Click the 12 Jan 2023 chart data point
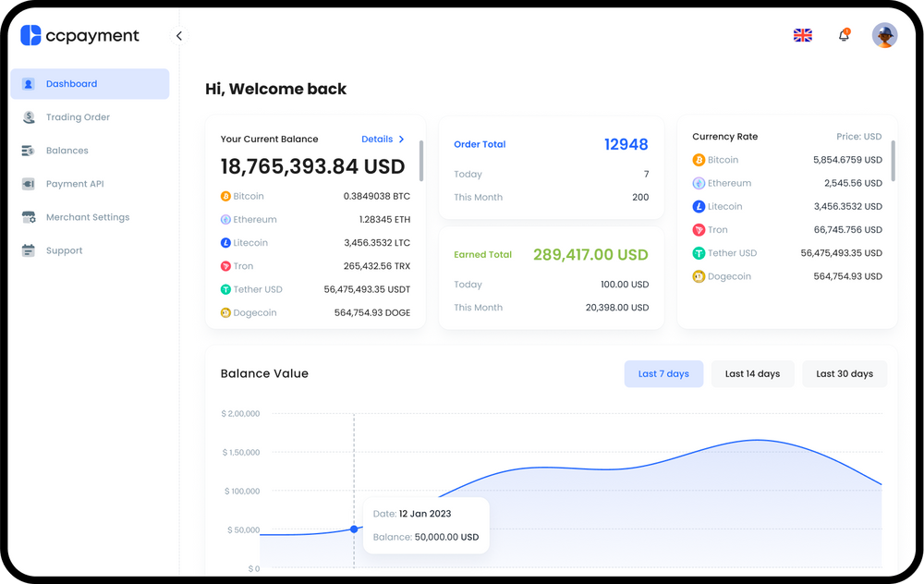924x584 pixels. [354, 529]
